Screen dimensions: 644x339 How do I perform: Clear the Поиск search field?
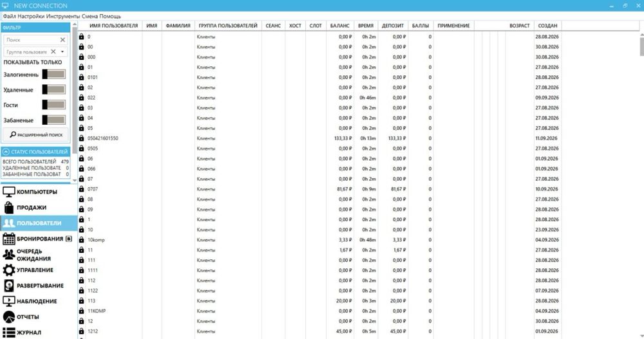point(62,40)
